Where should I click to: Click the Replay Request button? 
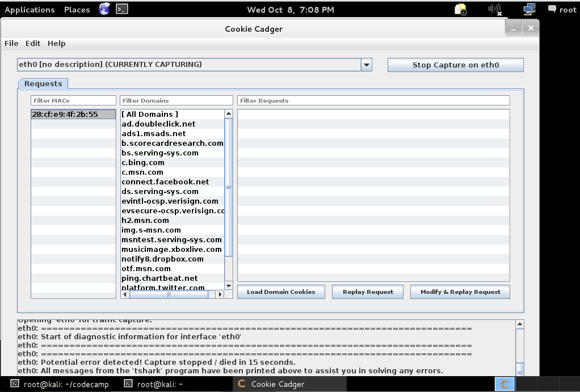tap(368, 292)
